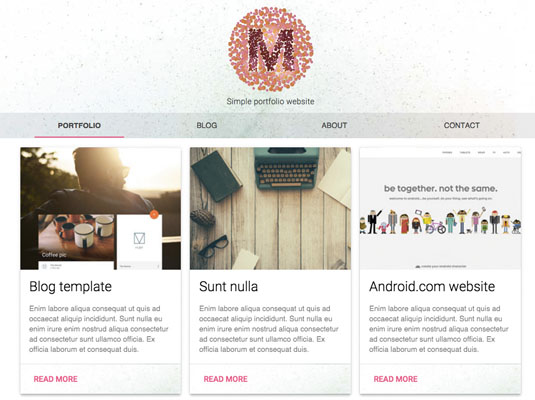Viewport: 535px width, 400px height.
Task: Read more about Blog template
Action: click(x=56, y=379)
